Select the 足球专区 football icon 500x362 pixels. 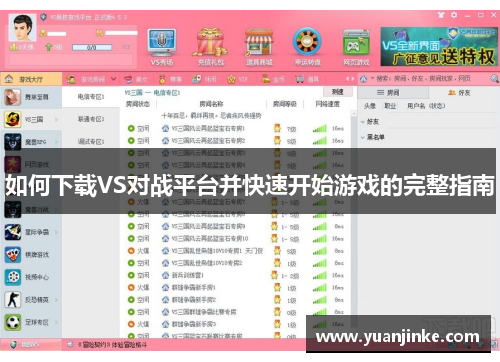tap(13, 322)
